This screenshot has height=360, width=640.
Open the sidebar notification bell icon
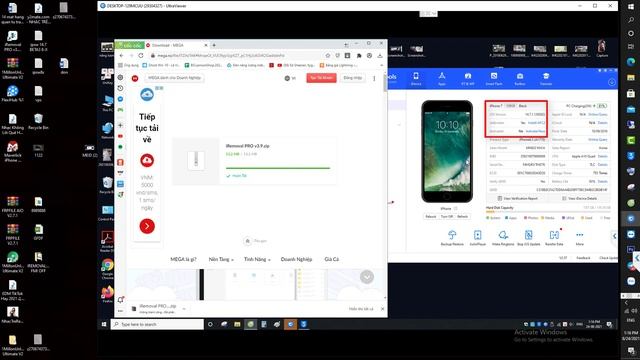point(120,300)
